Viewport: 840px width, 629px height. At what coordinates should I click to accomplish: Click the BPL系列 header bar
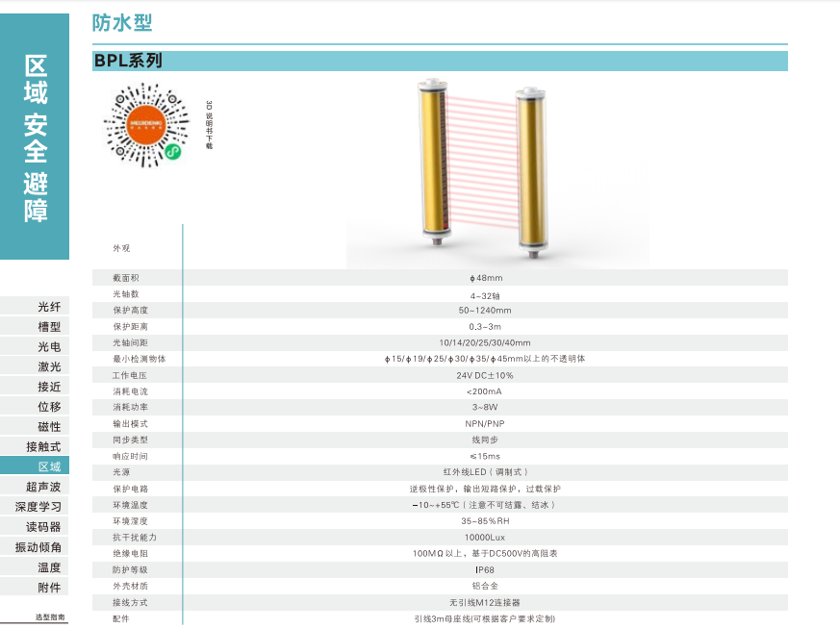point(440,61)
